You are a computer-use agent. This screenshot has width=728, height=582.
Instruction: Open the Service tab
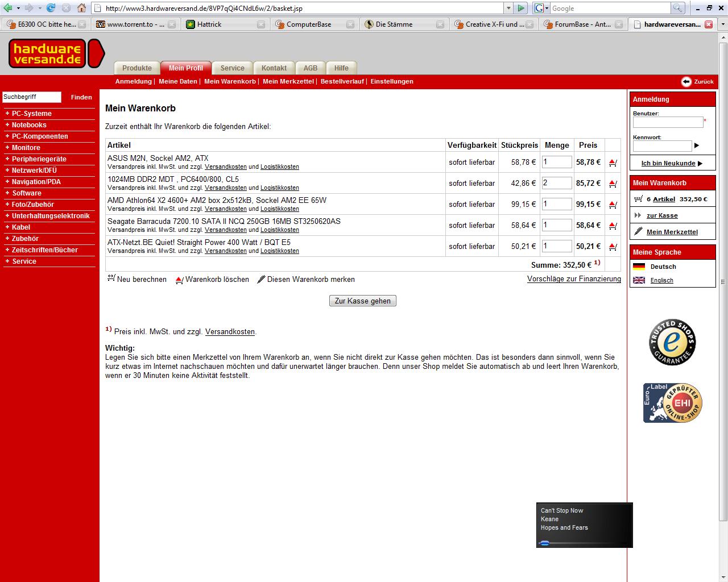point(232,68)
